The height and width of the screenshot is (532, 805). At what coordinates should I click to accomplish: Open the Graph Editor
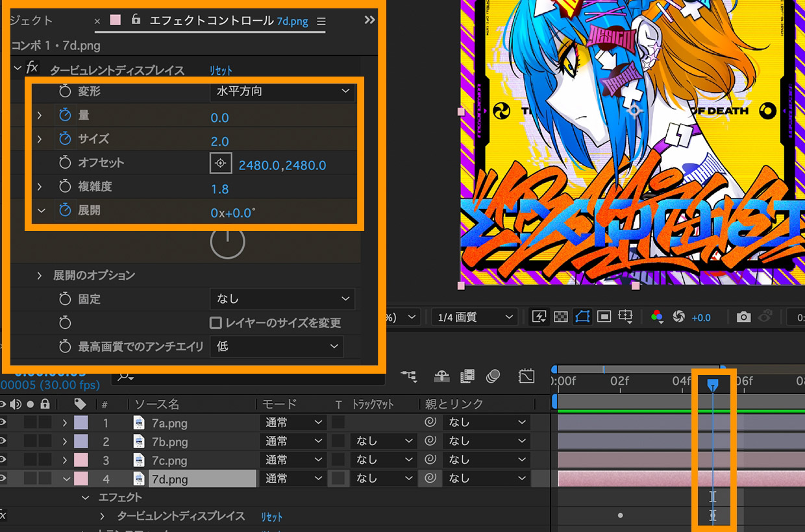pos(526,375)
